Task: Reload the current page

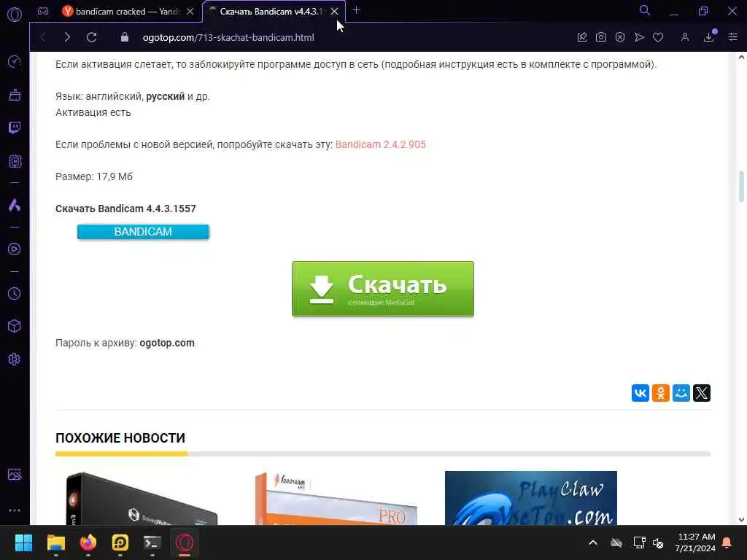Action: (91, 37)
